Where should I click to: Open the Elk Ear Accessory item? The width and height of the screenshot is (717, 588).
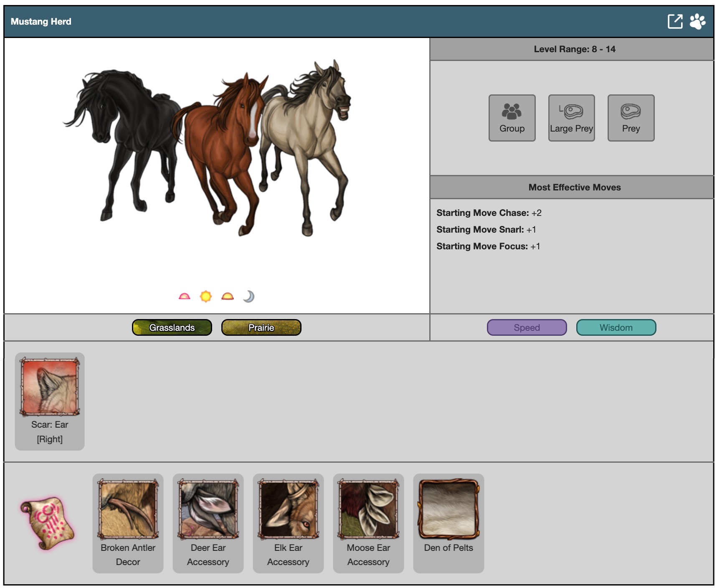point(288,523)
